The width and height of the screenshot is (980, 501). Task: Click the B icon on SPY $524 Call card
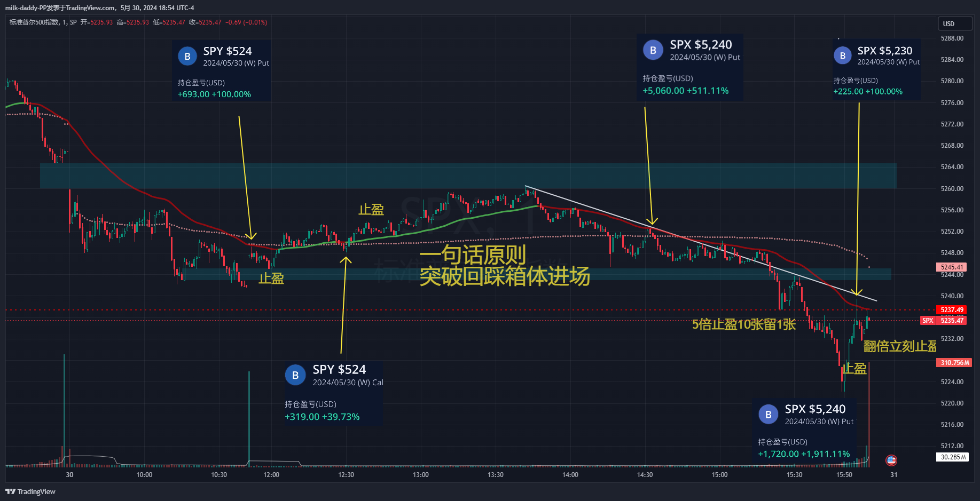tap(295, 375)
